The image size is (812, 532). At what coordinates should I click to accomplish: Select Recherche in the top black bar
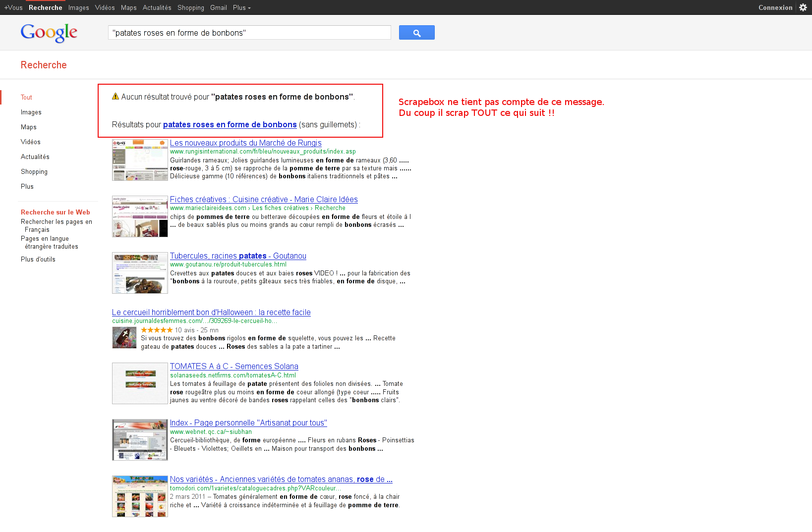pos(46,7)
